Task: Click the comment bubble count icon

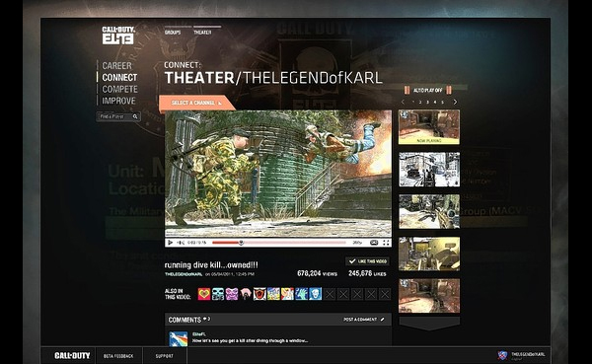Action: [x=205, y=319]
